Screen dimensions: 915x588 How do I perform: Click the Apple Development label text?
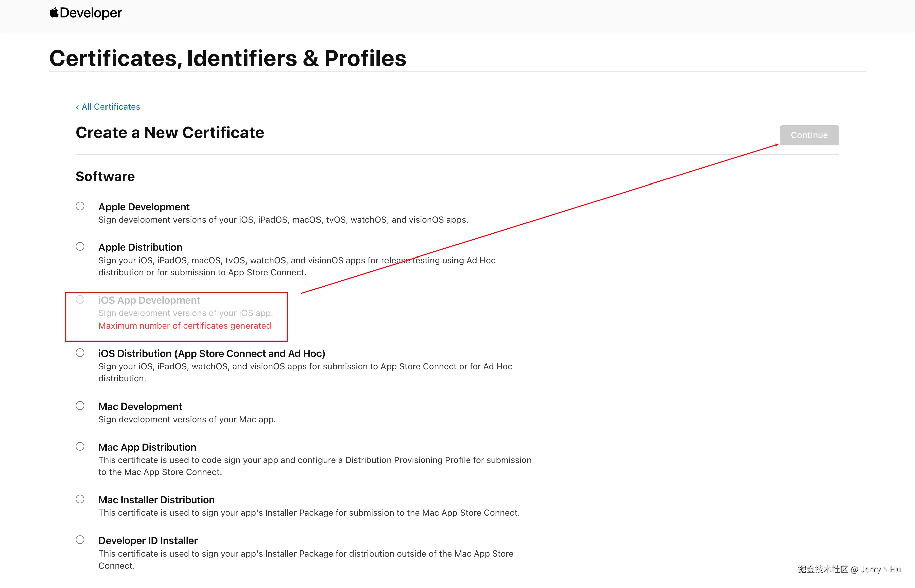(x=144, y=207)
